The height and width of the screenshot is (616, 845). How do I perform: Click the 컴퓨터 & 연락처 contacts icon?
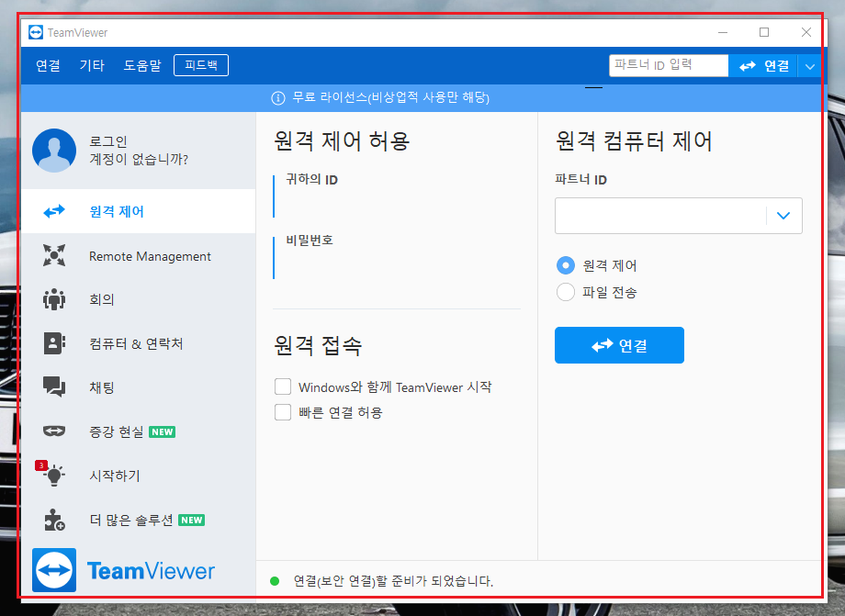(x=54, y=343)
